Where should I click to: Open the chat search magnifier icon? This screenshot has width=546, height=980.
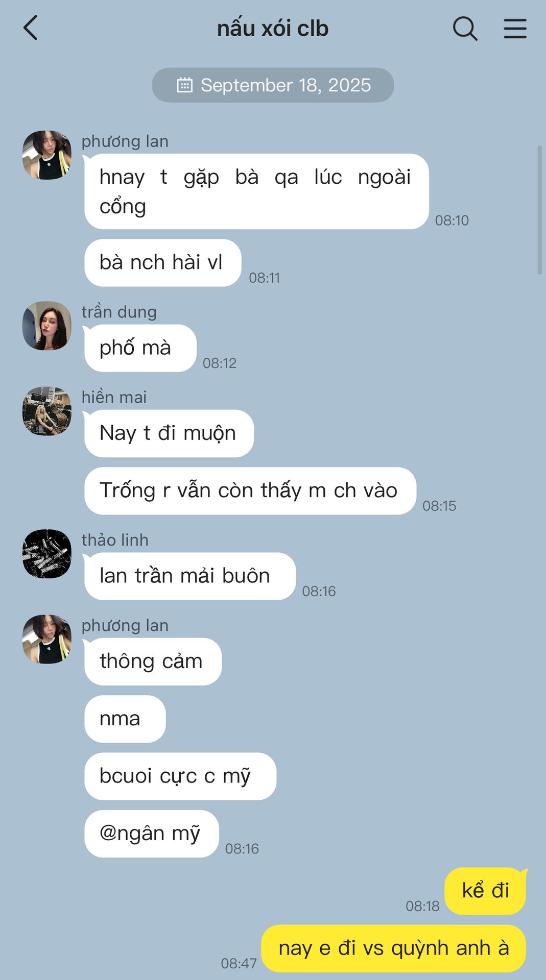[x=465, y=29]
